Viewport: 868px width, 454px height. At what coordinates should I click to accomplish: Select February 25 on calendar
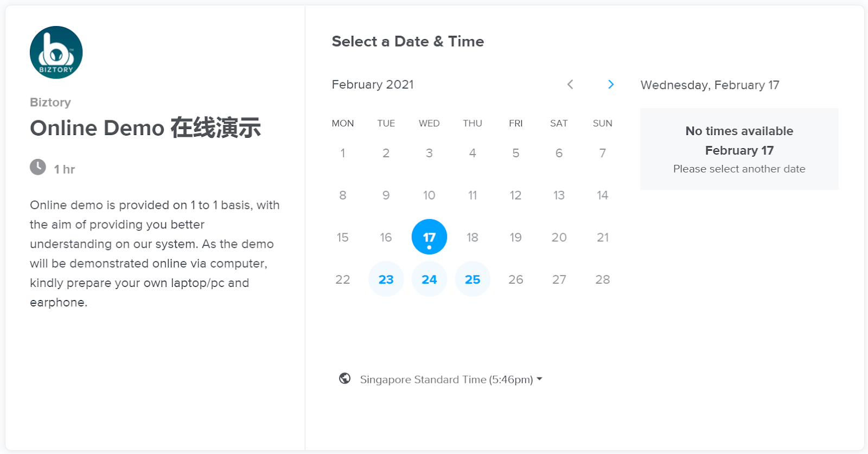coord(473,279)
